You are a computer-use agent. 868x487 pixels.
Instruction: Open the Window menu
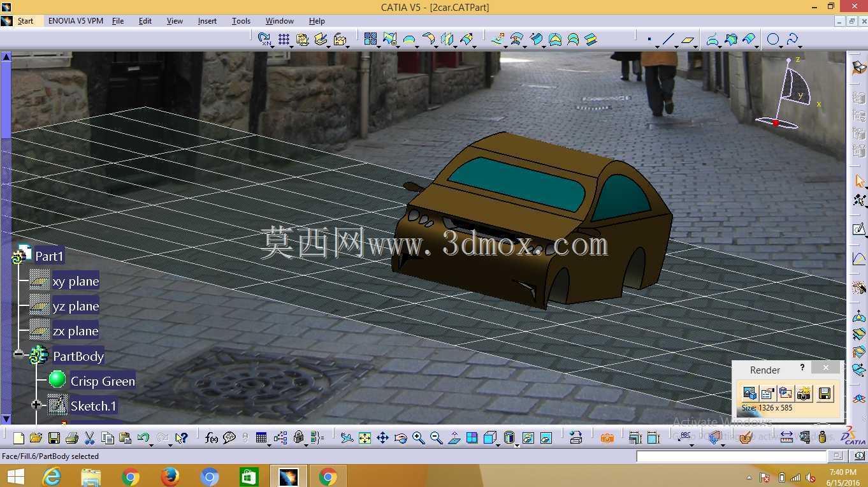click(x=280, y=21)
